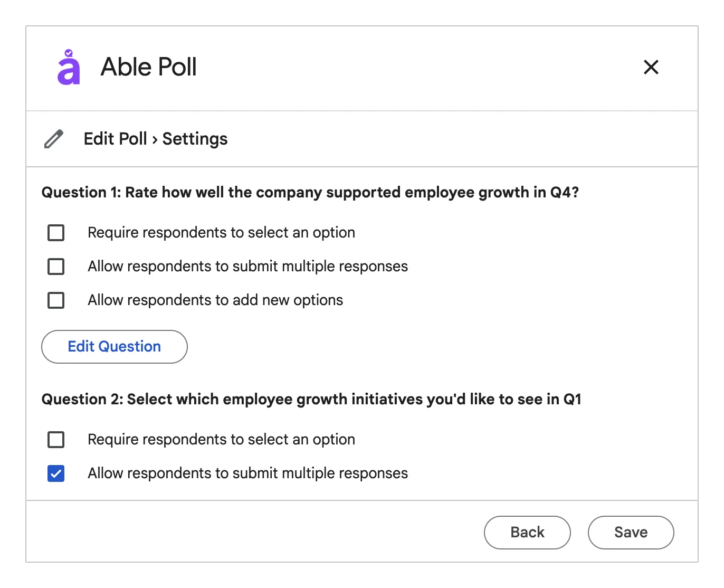Click the Question 2 title text
This screenshot has height=588, width=724.
coord(311,399)
